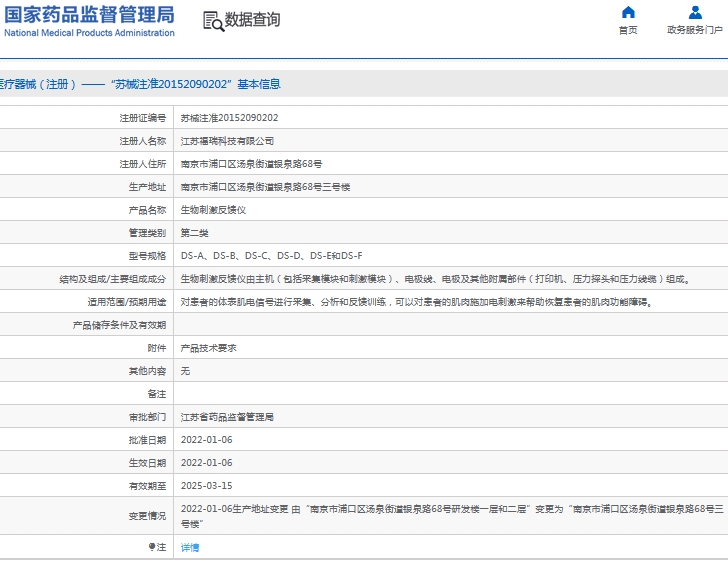This screenshot has height=566, width=728.
Task: Click the 其他内容 row label
Action: click(147, 371)
